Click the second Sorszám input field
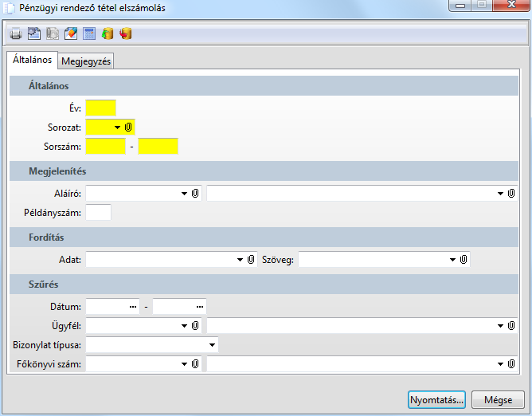The height and width of the screenshot is (416, 532). 158,147
